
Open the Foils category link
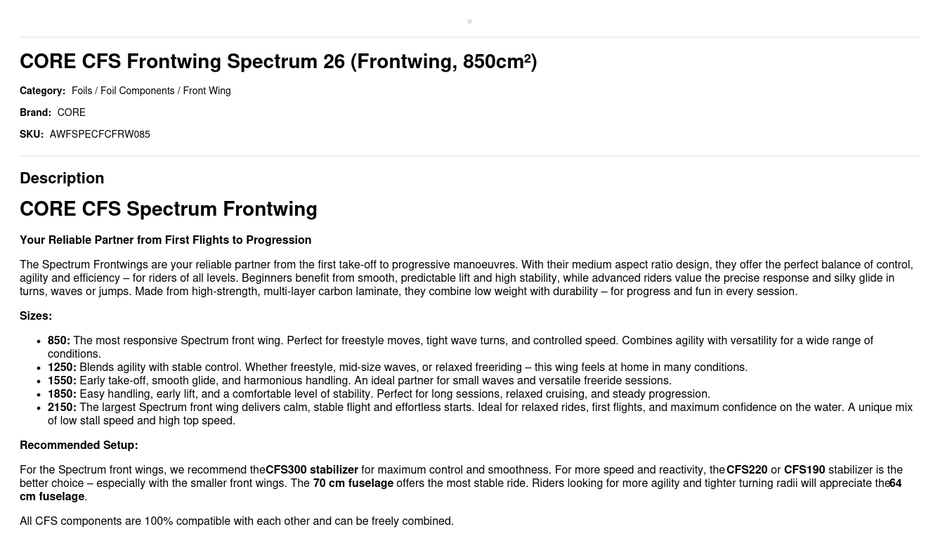(81, 91)
